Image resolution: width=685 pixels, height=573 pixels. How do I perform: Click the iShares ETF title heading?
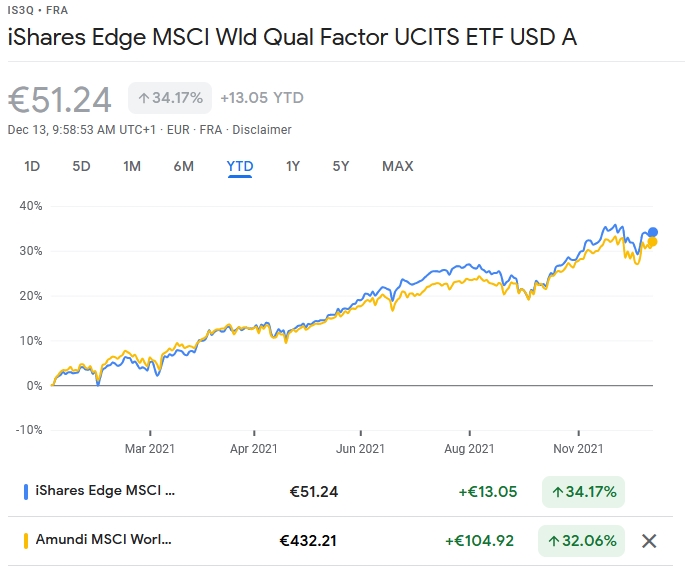292,38
